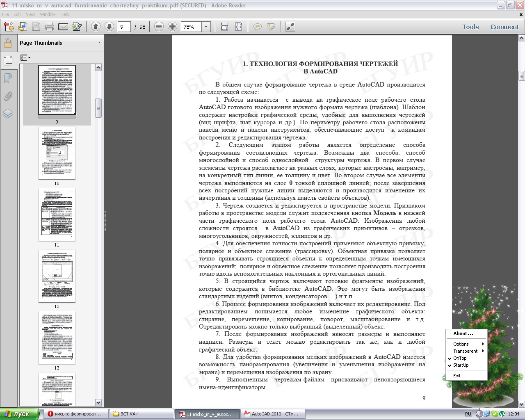
Task: Click the Create PDF online toolbar icon
Action: click(x=9, y=27)
